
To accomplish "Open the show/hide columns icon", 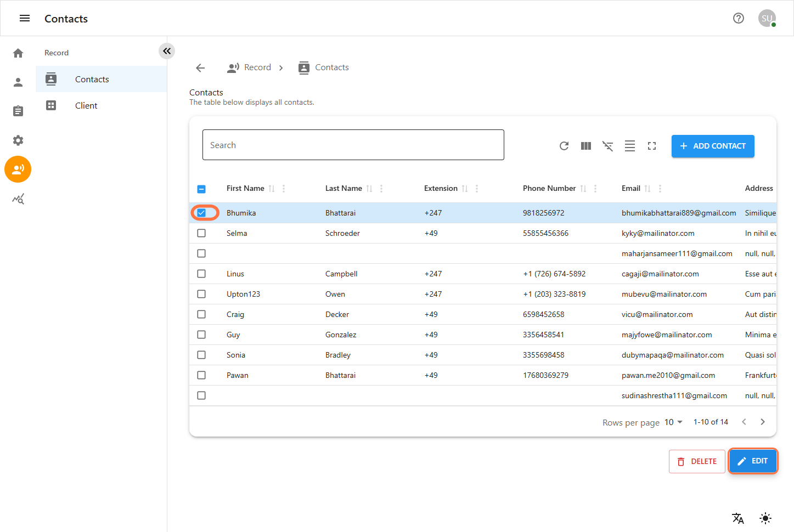I will (x=585, y=146).
